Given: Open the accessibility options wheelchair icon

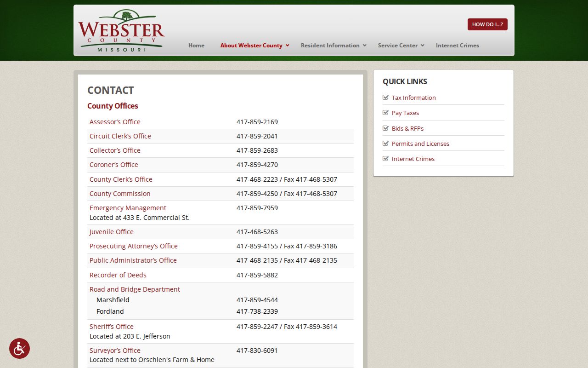Looking at the screenshot, I should pos(19,349).
